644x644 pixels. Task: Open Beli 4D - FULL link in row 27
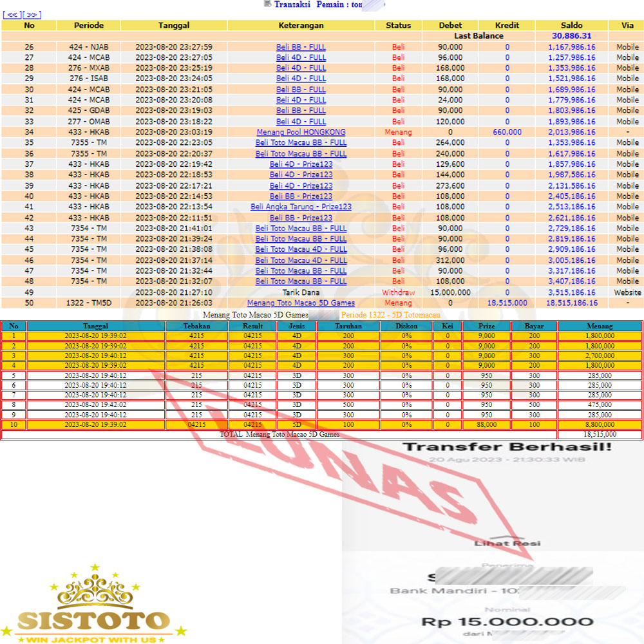301,57
